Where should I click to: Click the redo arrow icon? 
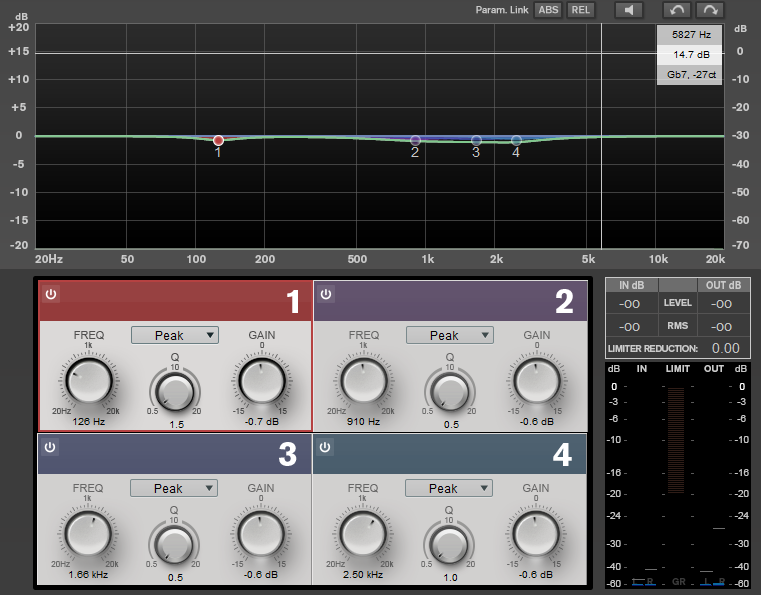[710, 10]
